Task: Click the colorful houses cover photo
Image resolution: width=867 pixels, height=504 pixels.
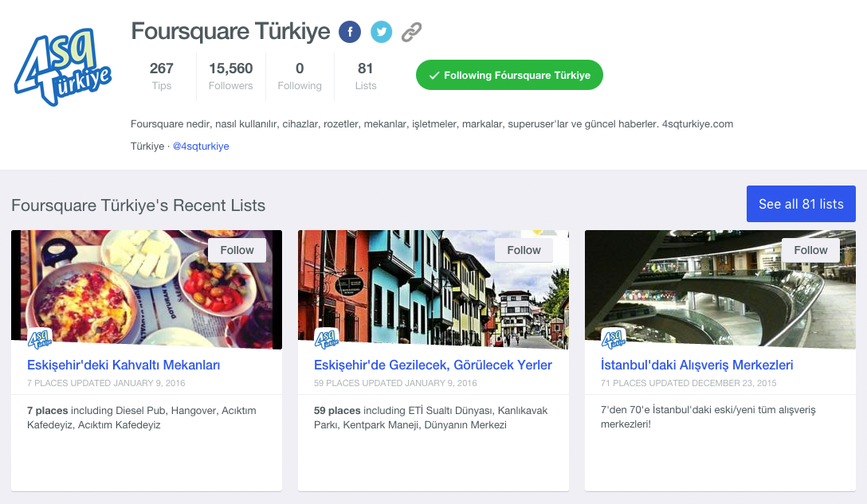Action: pos(433,290)
